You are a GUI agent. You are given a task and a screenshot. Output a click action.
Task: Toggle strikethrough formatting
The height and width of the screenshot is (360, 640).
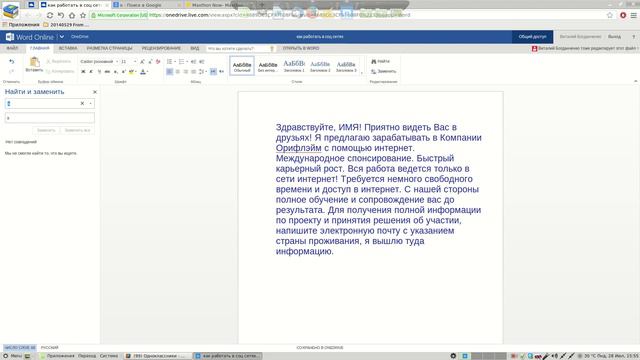(x=107, y=71)
